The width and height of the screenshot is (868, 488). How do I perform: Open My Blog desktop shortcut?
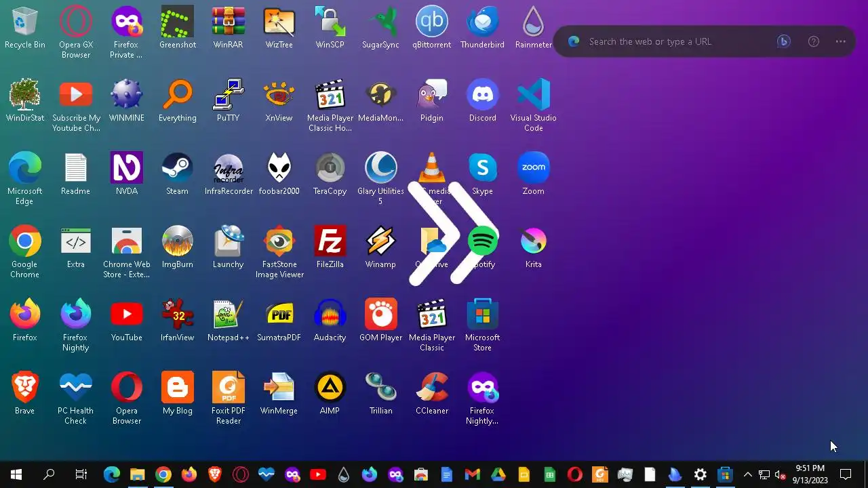click(178, 394)
